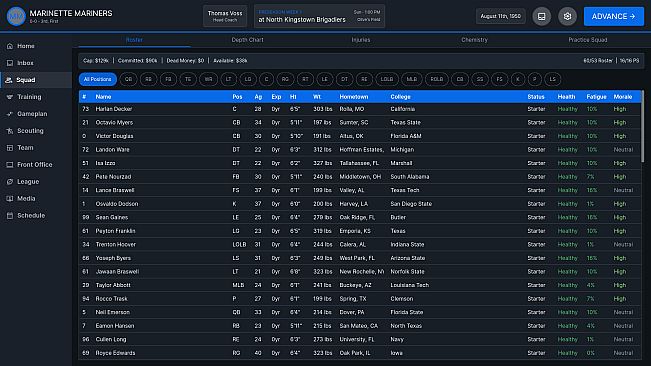651x366 pixels.
Task: Open the Training sidebar icon
Action: [x=10, y=97]
